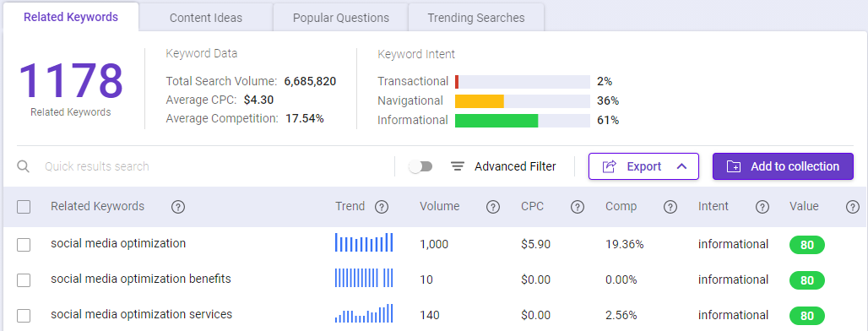Click the help icon beside Related Keywords header
Viewport: 868px width, 331px height.
177,207
